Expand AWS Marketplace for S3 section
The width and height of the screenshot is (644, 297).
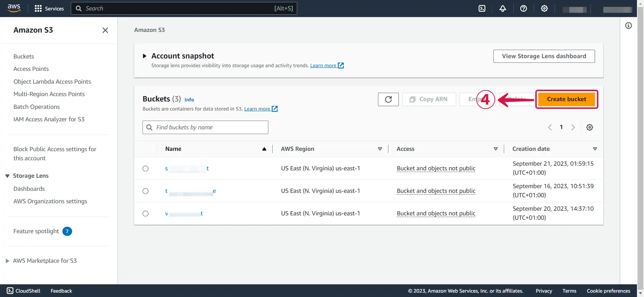[7, 261]
